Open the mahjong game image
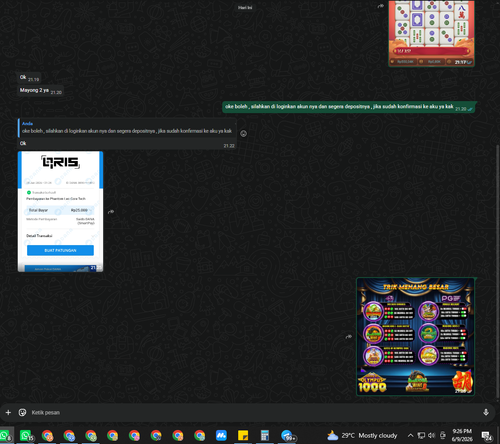Viewport: 500px width, 444px height. click(431, 33)
